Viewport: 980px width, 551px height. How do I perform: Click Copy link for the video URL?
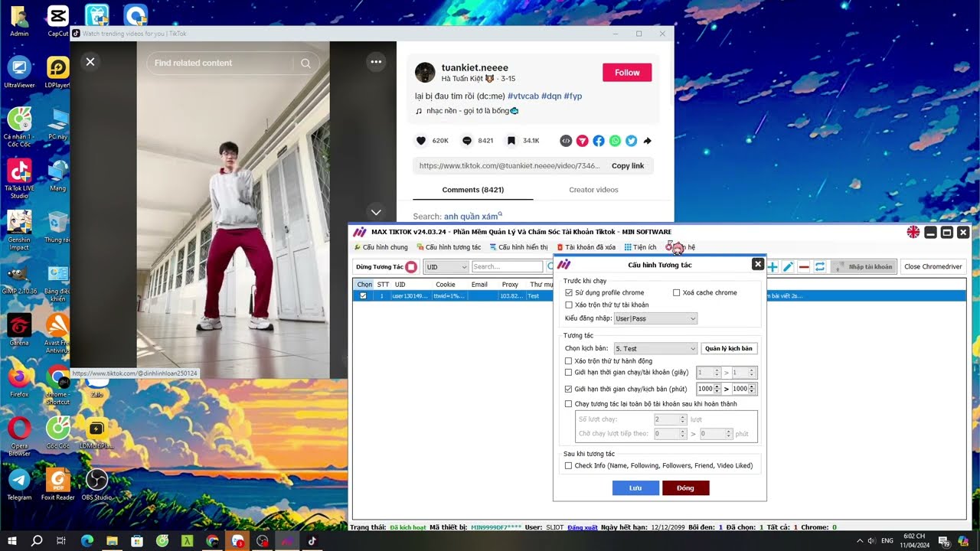click(628, 166)
